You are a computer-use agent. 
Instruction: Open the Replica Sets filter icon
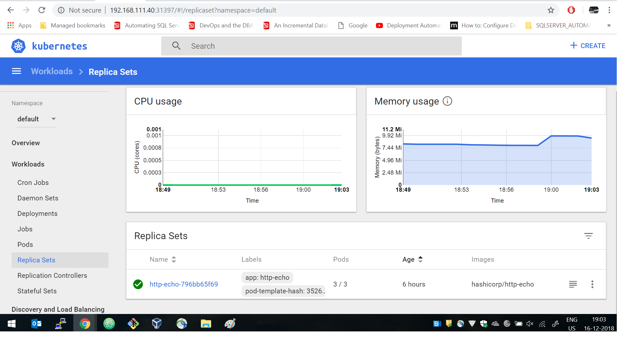coord(588,236)
